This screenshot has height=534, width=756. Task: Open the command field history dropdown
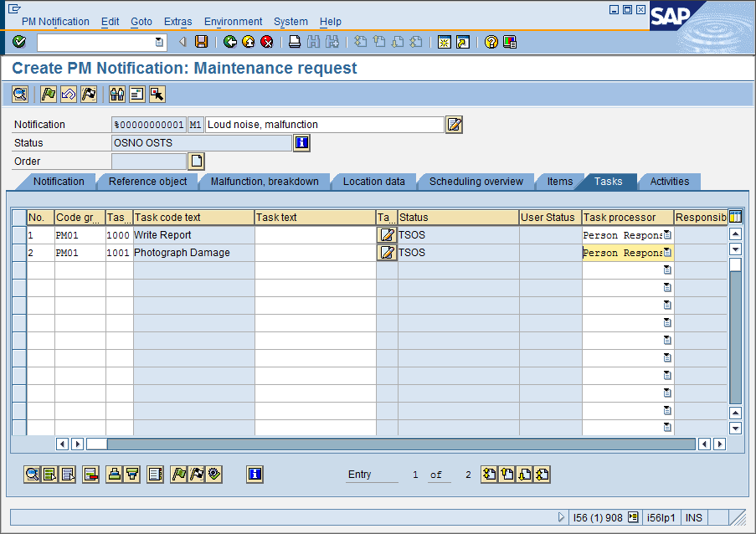click(x=159, y=43)
